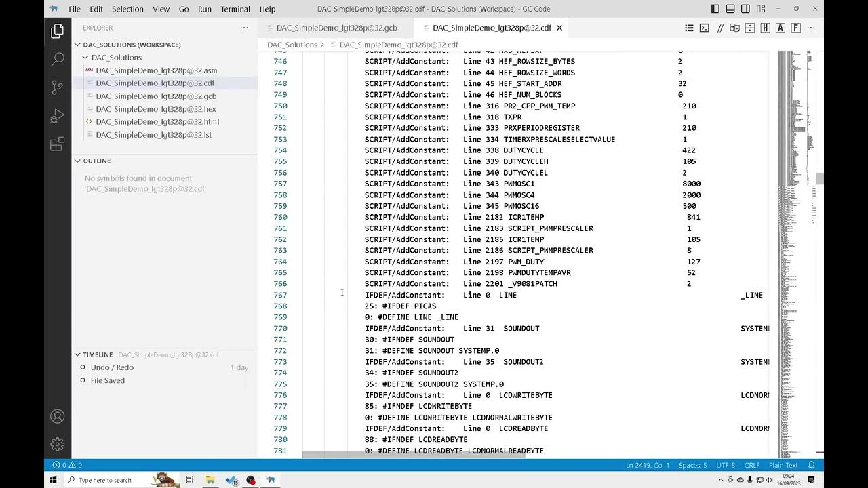Screen dimensions: 868x488
Task: Open editor More Actions ellipsis
Action: (811, 28)
